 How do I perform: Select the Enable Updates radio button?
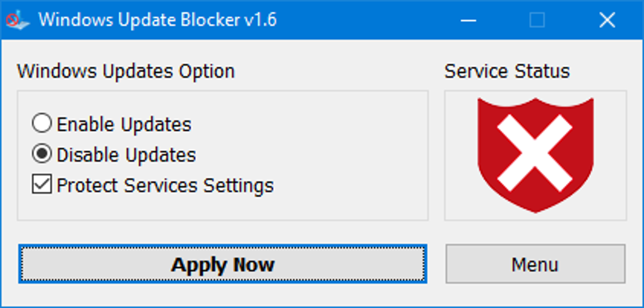(42, 124)
